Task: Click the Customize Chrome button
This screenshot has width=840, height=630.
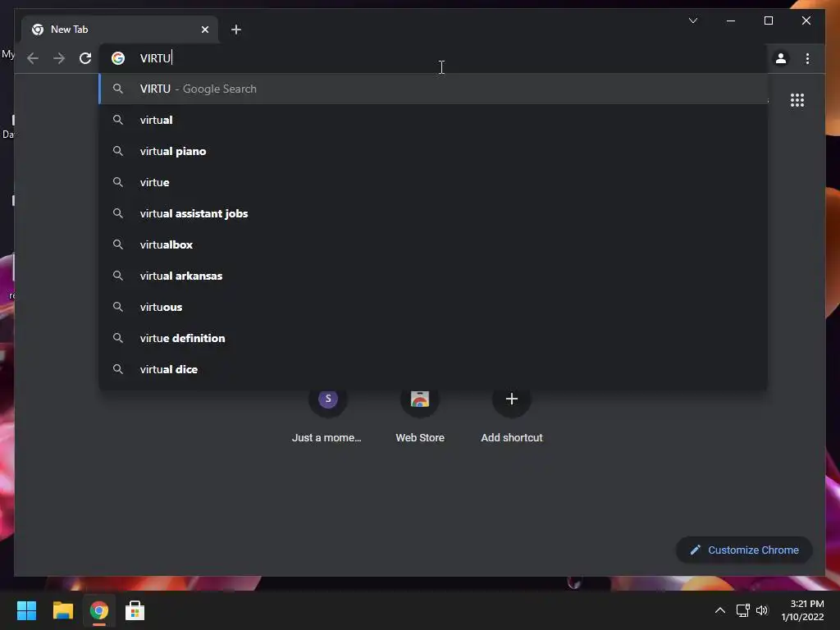Action: click(x=744, y=550)
